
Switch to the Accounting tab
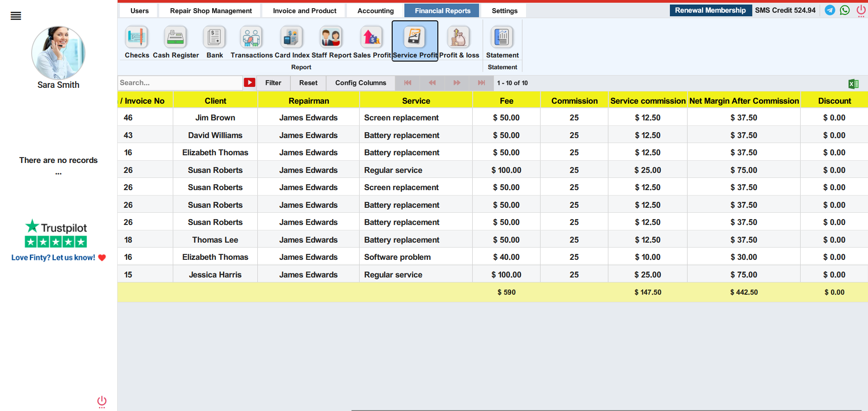click(x=375, y=11)
